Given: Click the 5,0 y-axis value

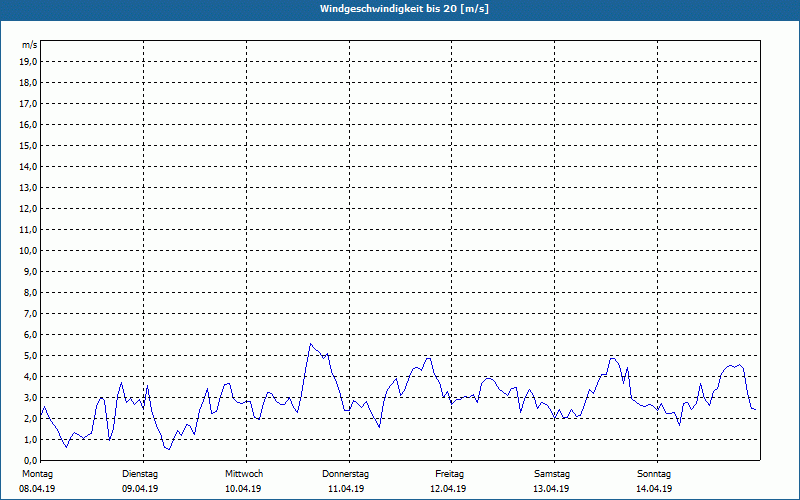Looking at the screenshot, I should (30, 355).
